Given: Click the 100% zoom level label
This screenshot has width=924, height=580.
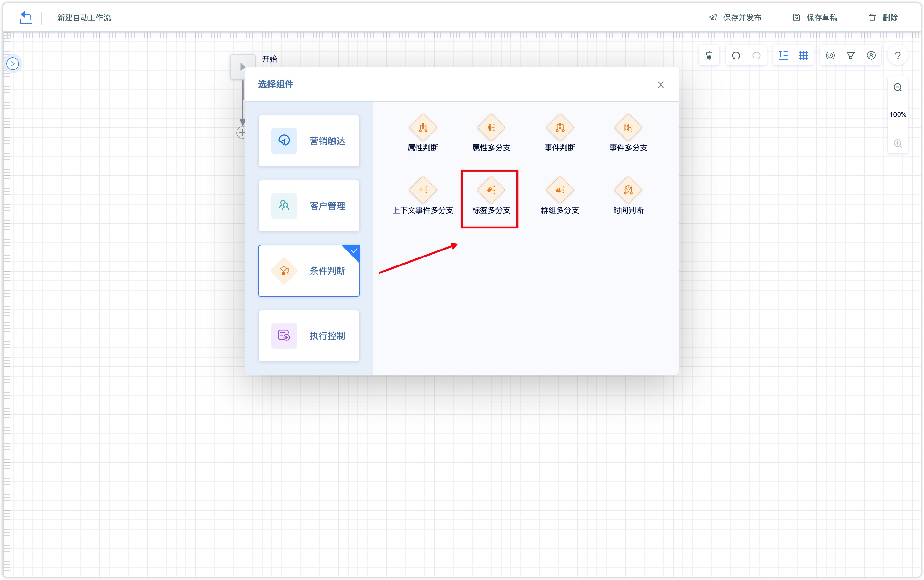Looking at the screenshot, I should point(898,114).
